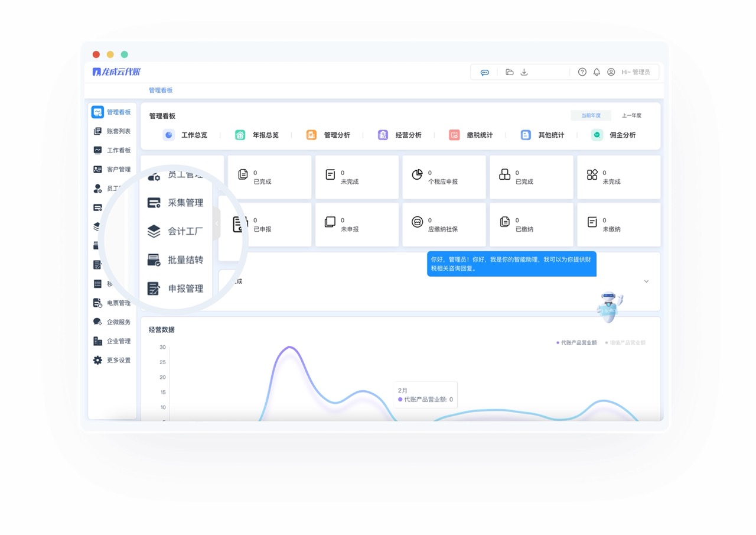Go to 客户管理 via its sidebar icon
The image size is (756, 535).
pos(97,169)
